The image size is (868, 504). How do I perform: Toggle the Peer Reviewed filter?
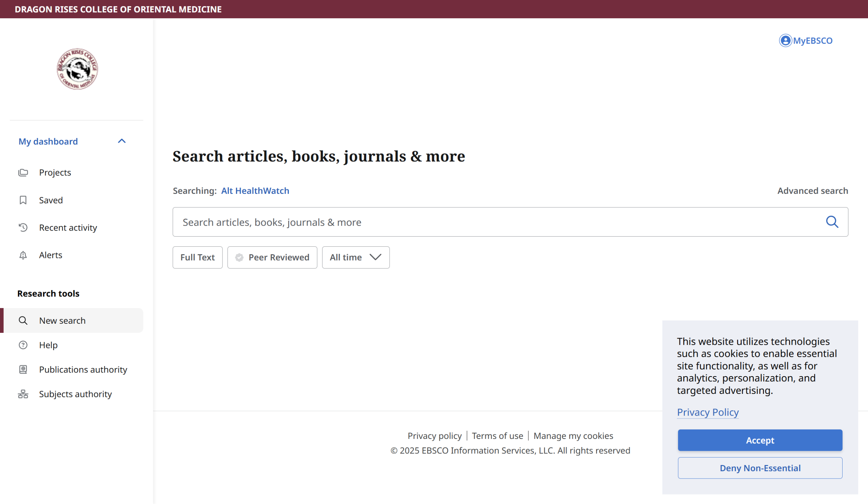point(272,257)
